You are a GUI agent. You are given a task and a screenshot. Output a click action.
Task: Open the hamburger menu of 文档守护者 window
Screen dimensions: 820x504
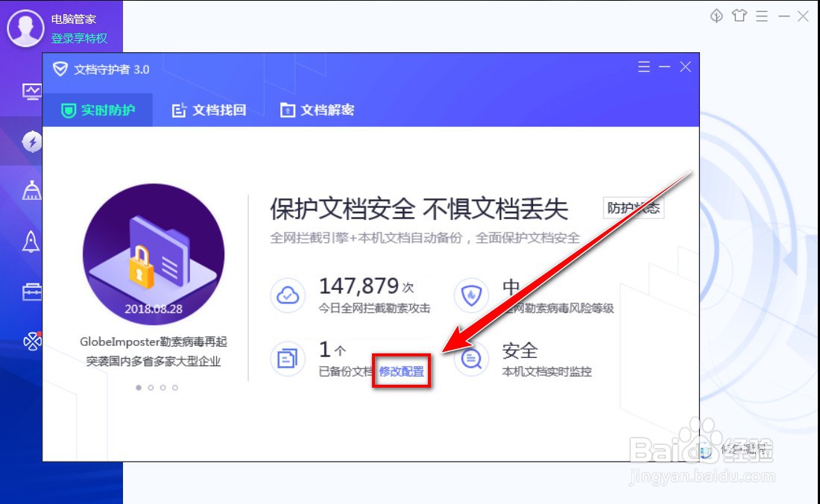(644, 66)
